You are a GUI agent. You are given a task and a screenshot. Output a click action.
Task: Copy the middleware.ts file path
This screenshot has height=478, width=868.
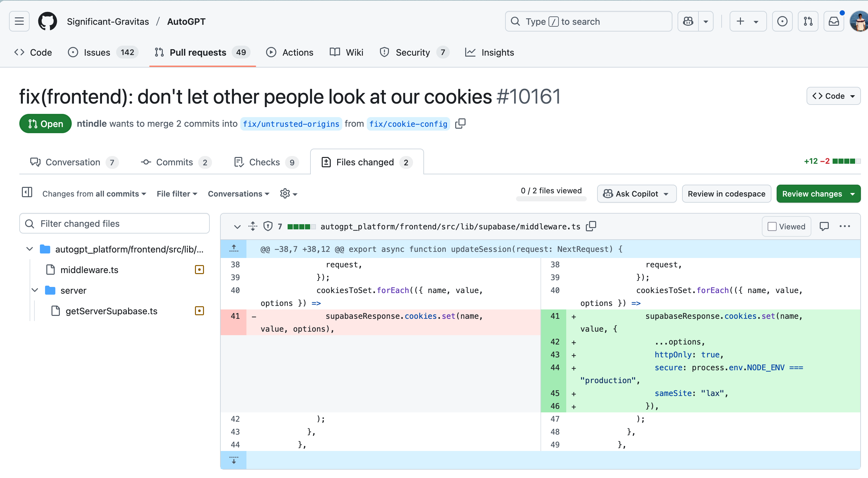point(591,226)
